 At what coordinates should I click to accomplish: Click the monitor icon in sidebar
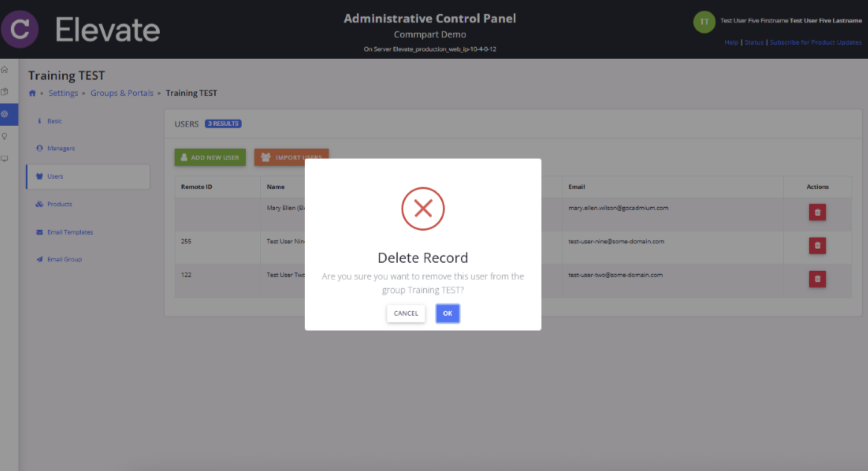(x=5, y=159)
